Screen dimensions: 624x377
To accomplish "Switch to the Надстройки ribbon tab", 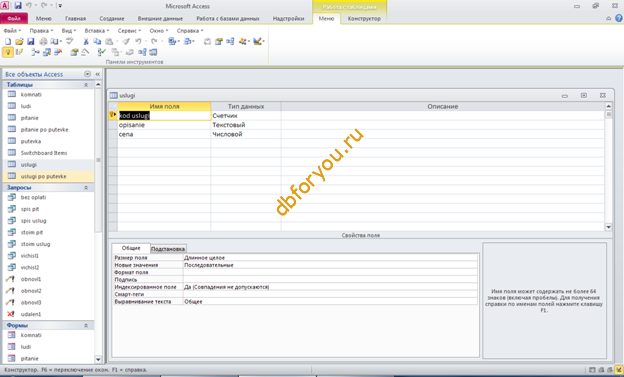I will pos(288,19).
